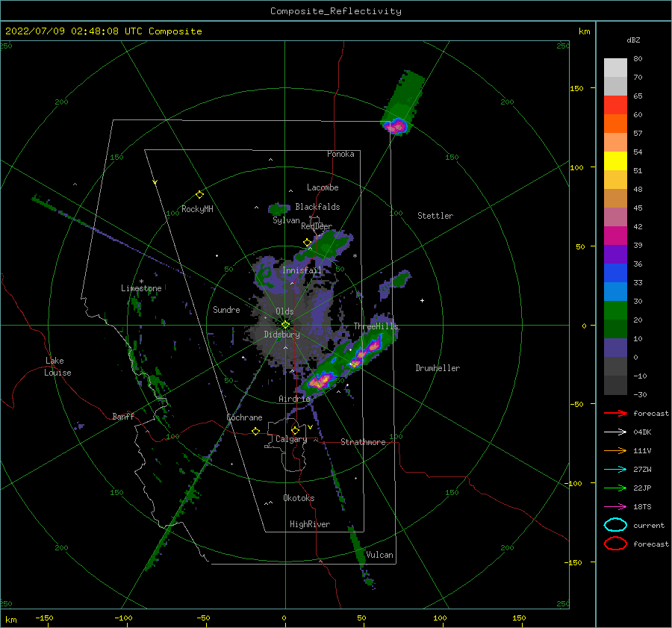Viewport: 672px width, 628px height.
Task: Click the bright yellow swatch between 51 and 54
Action: pyautogui.click(x=615, y=161)
